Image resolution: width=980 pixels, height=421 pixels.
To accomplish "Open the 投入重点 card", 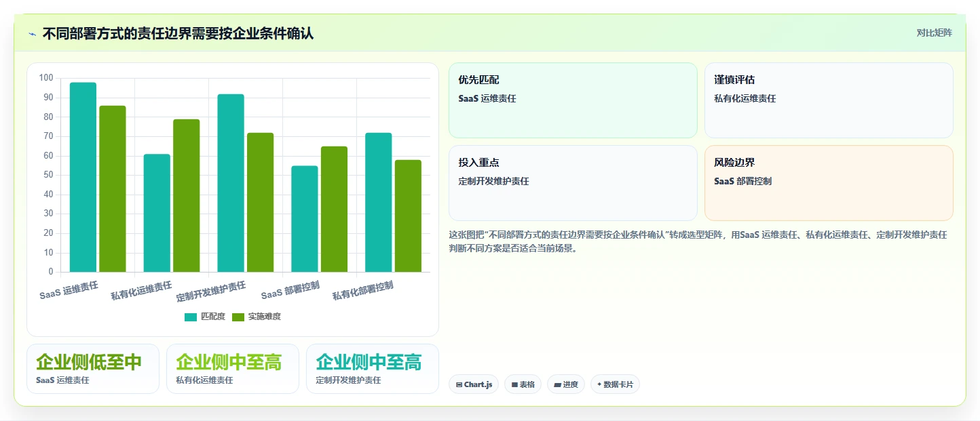I will point(573,183).
